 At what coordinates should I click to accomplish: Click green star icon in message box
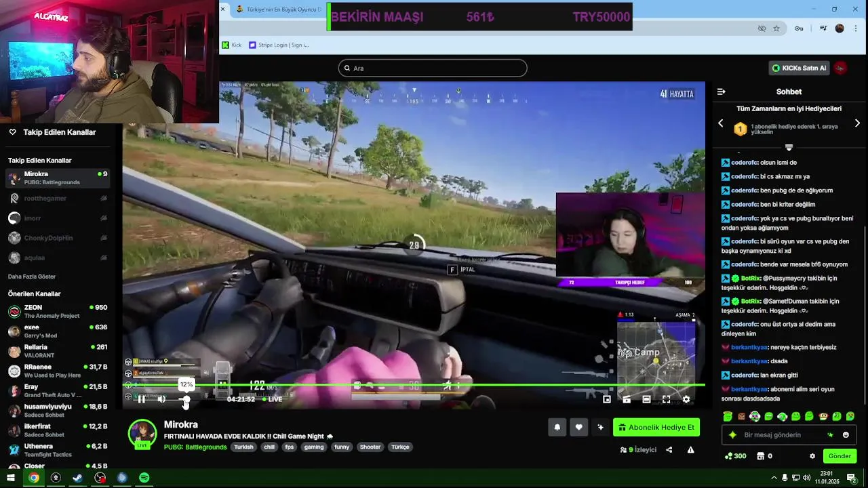pyautogui.click(x=830, y=435)
